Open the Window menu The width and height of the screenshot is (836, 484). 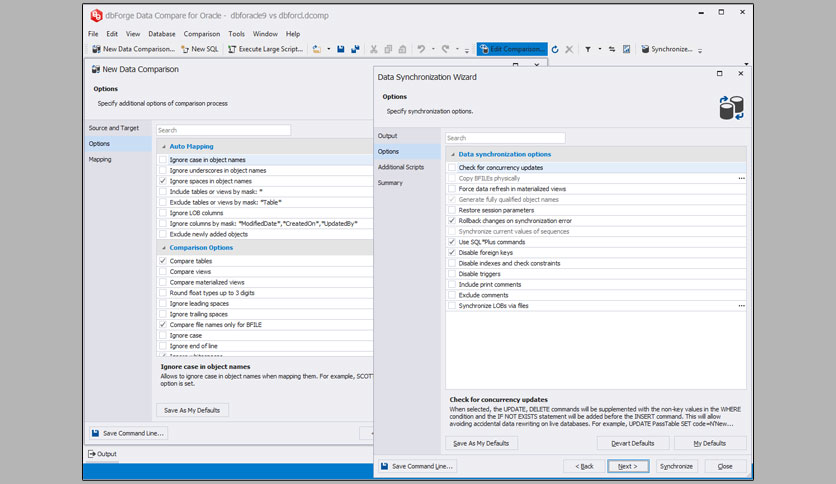coord(265,34)
